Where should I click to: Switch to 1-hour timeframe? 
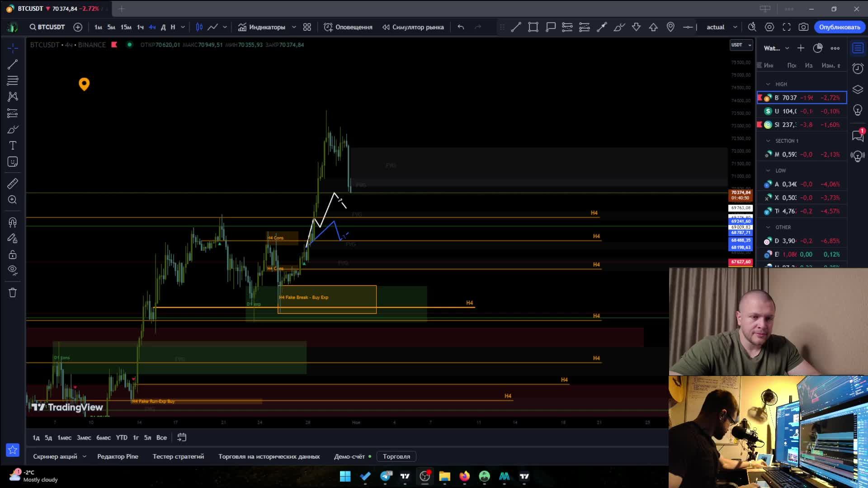pos(141,27)
